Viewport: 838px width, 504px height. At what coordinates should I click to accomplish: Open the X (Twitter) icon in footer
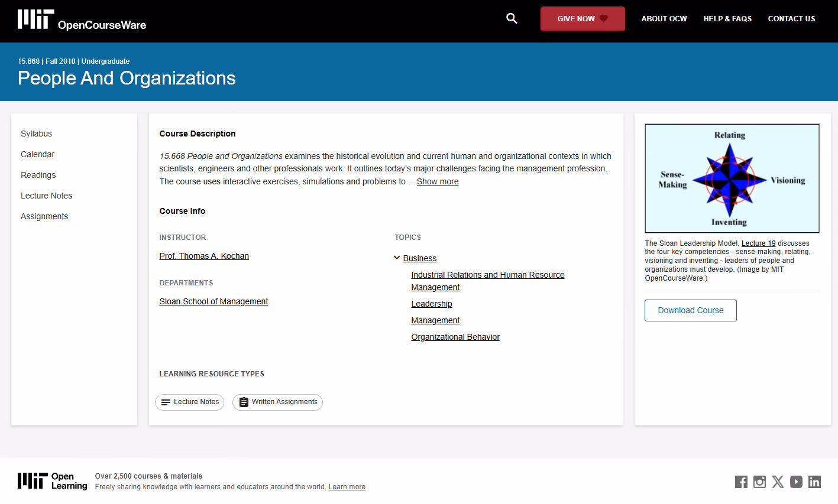click(x=778, y=482)
